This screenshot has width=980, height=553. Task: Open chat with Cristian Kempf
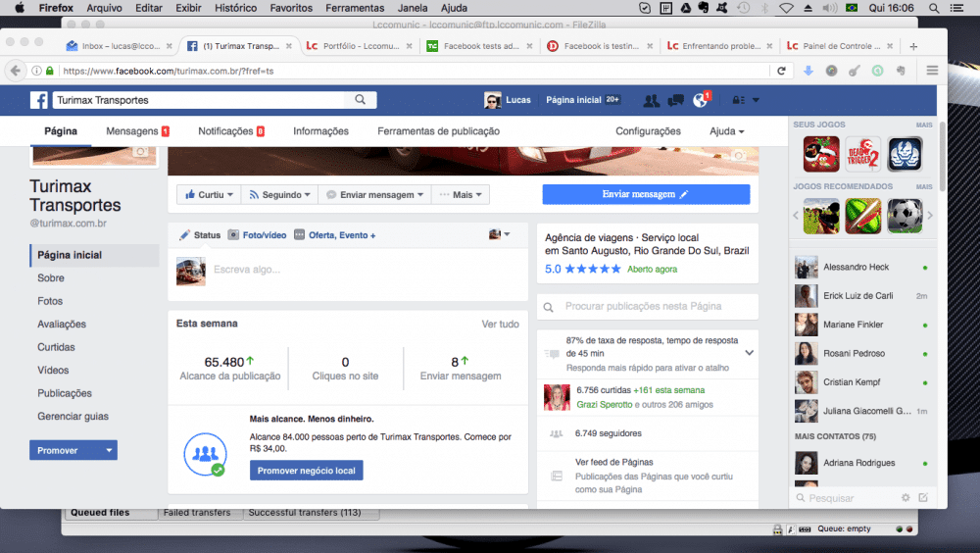pyautogui.click(x=861, y=382)
